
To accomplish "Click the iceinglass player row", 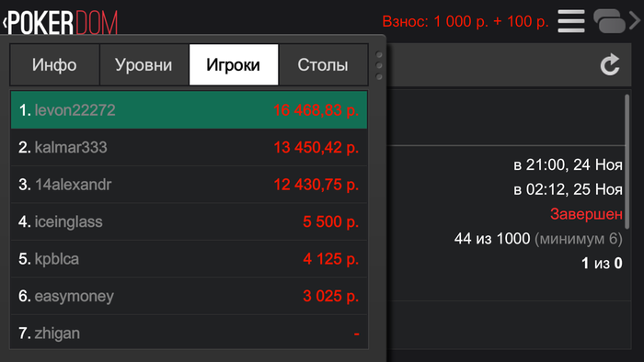I will click(189, 221).
